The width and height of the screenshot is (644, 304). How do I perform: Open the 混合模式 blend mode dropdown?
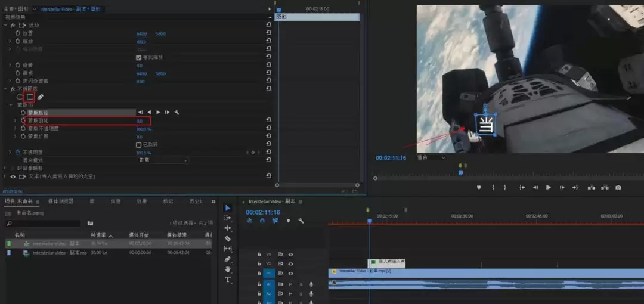coord(163,160)
